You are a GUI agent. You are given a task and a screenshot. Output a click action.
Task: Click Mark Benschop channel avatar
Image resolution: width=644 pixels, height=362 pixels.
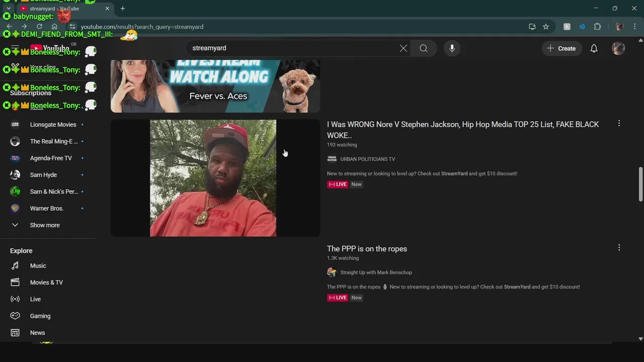click(332, 273)
